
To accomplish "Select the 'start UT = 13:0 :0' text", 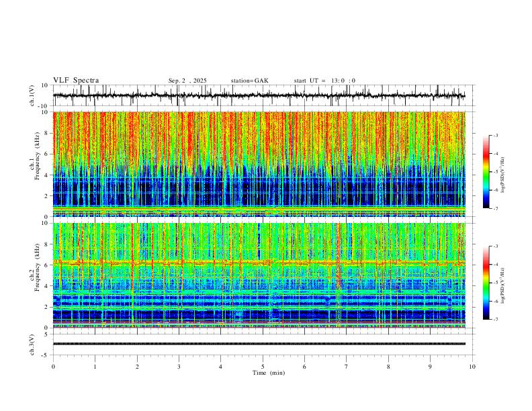I will pyautogui.click(x=324, y=81).
